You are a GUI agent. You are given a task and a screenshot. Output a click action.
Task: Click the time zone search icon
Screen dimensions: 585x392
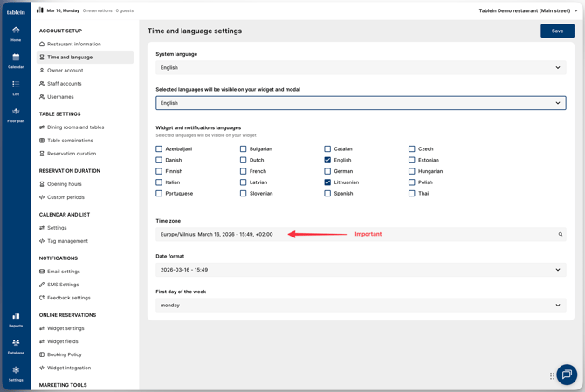561,234
